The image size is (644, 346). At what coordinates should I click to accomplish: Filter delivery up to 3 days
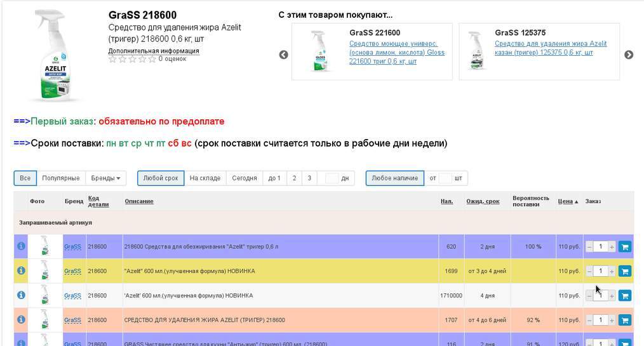click(309, 178)
